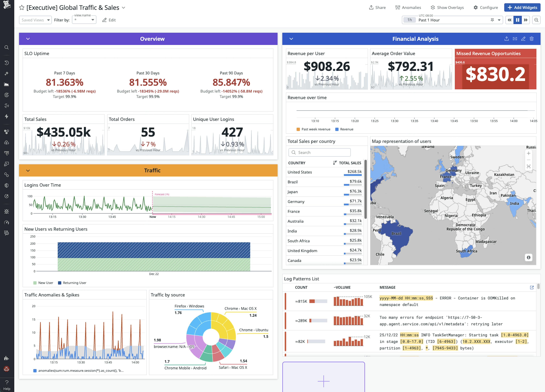545x392 pixels.
Task: Export the Financial Analysis group using the share icon
Action: click(x=507, y=39)
